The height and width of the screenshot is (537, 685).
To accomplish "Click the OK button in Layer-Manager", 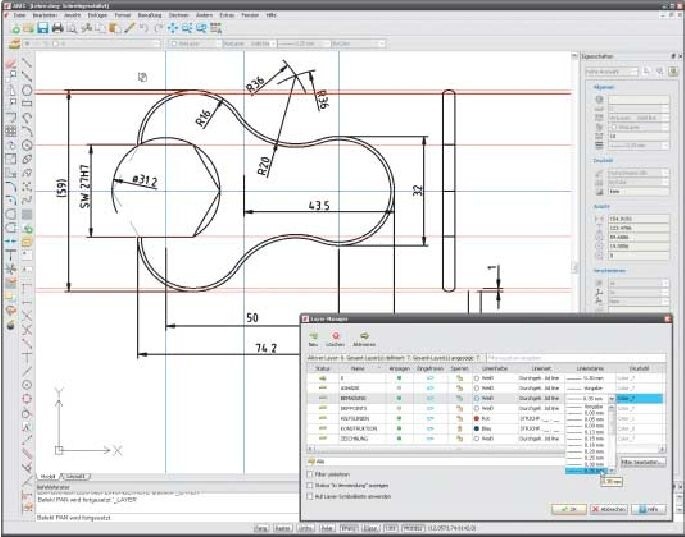I will (568, 509).
